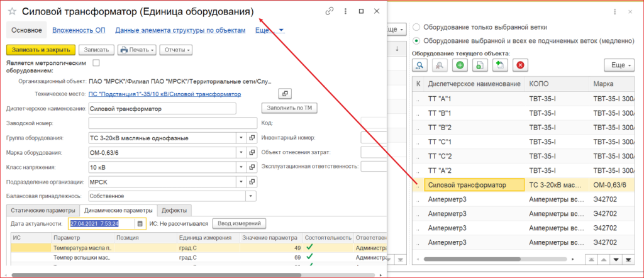644x278 pixels.
Task: Click the get link chain icon in title
Action: pos(329,11)
